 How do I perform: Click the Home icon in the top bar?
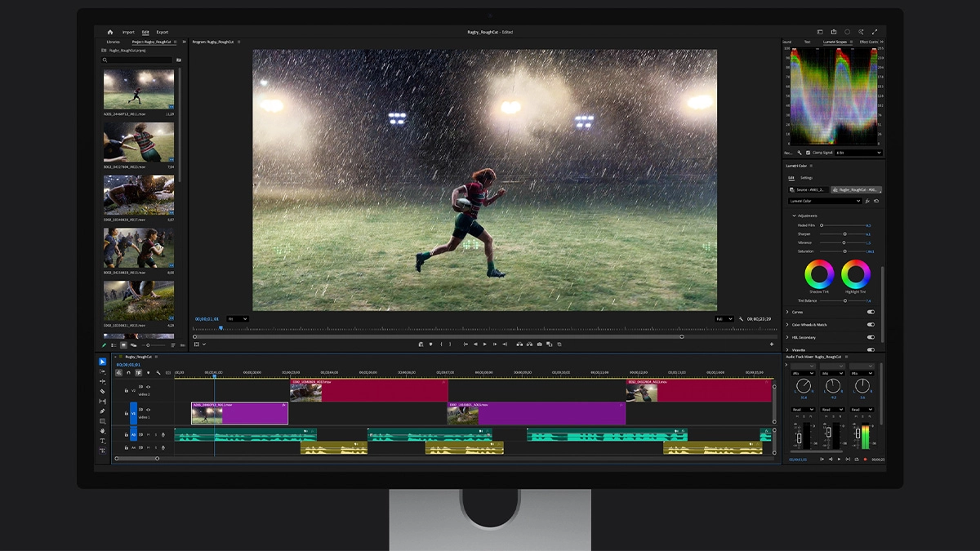110,32
